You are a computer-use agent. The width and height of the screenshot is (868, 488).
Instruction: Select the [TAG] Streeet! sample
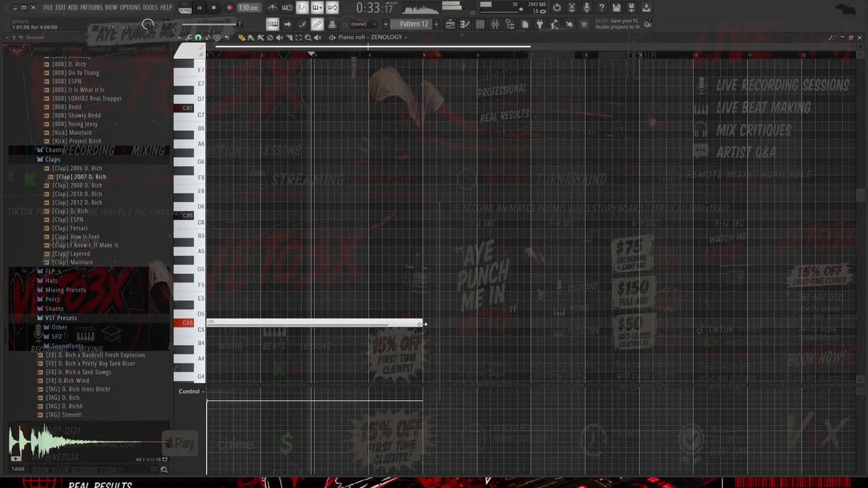64,415
